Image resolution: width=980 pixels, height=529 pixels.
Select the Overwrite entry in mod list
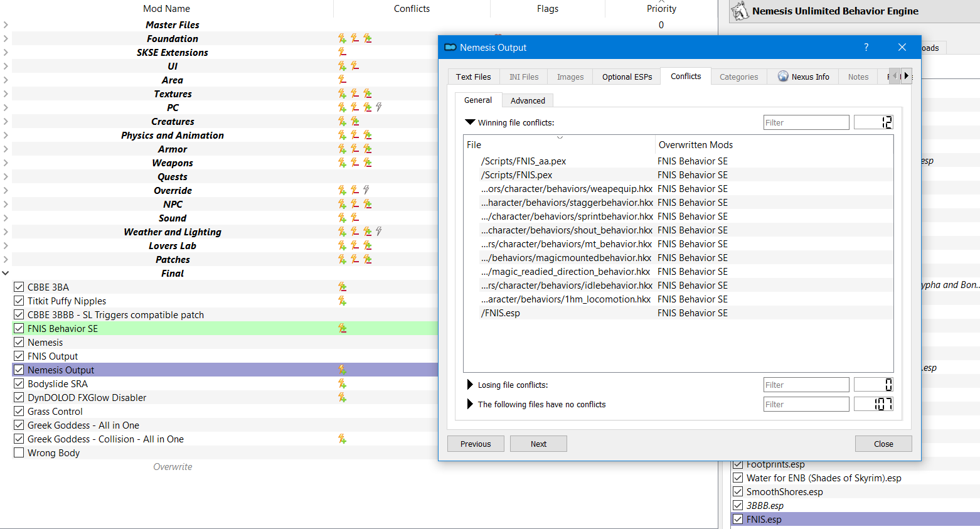[173, 466]
